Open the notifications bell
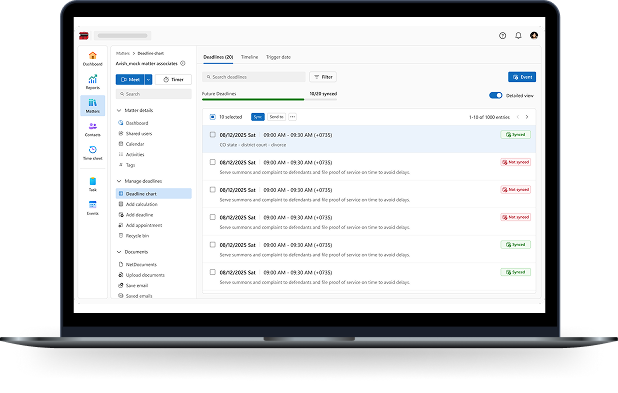 (x=518, y=35)
